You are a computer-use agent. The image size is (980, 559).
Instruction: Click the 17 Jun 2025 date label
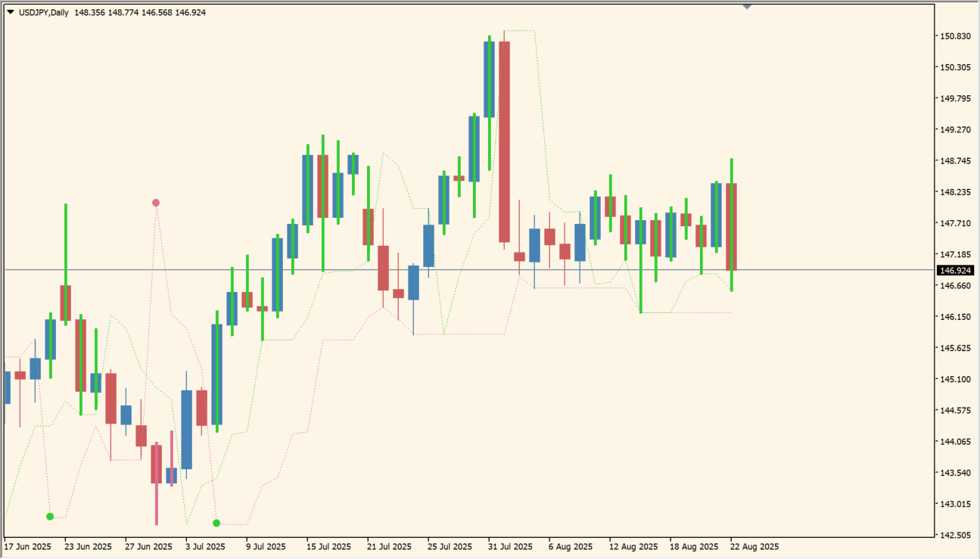(x=28, y=547)
